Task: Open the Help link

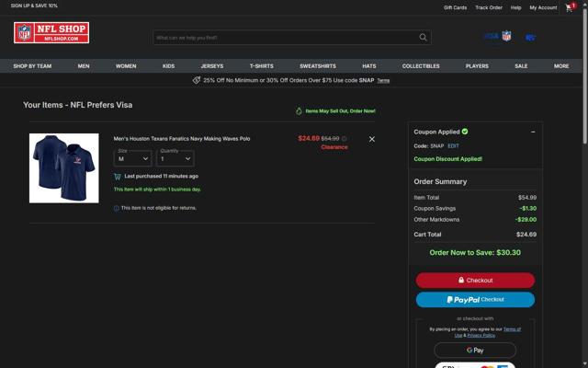Action: (515, 7)
